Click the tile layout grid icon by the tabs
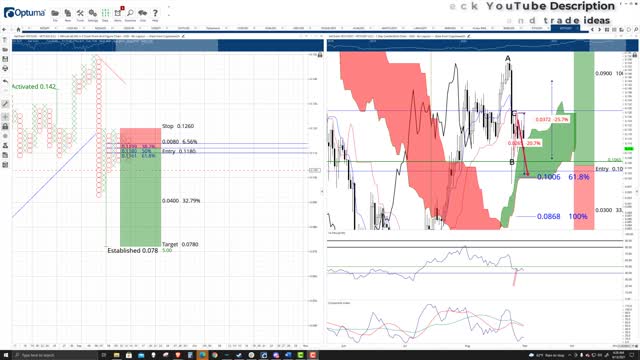The image size is (640, 360). tap(607, 29)
